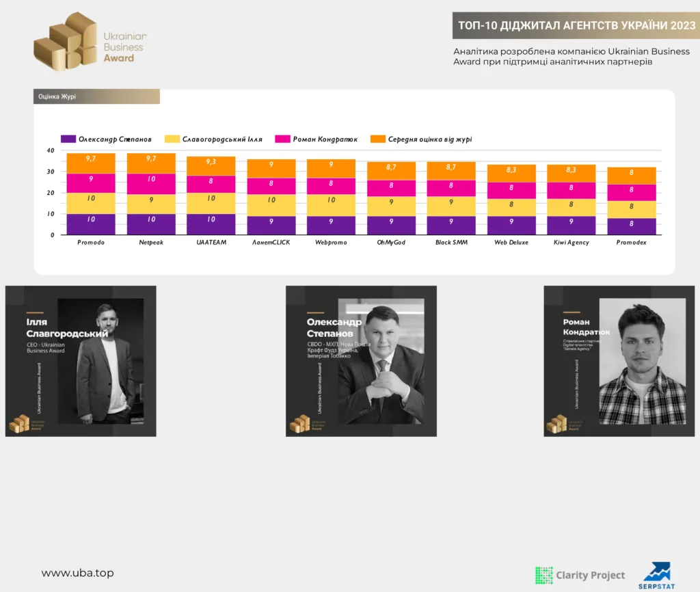
Task: Open the www.uba.top link
Action: tap(78, 573)
